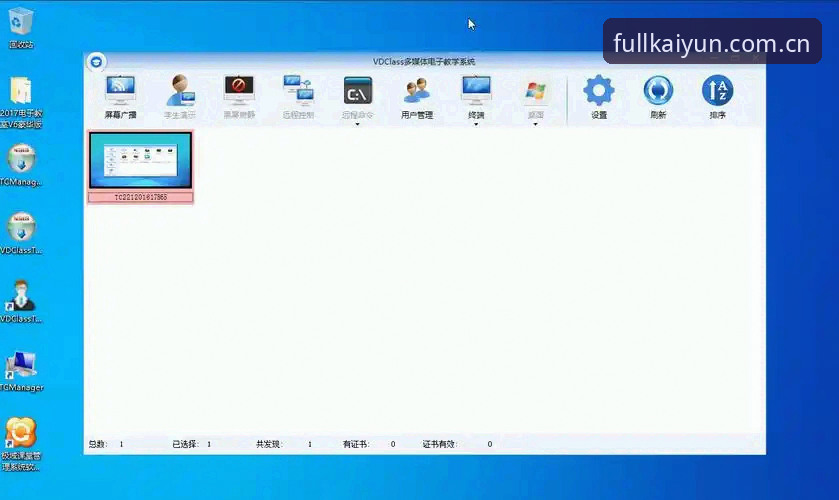Select the 极域课堂管理系统 orange shortcut
The image size is (839, 500).
click(x=21, y=444)
